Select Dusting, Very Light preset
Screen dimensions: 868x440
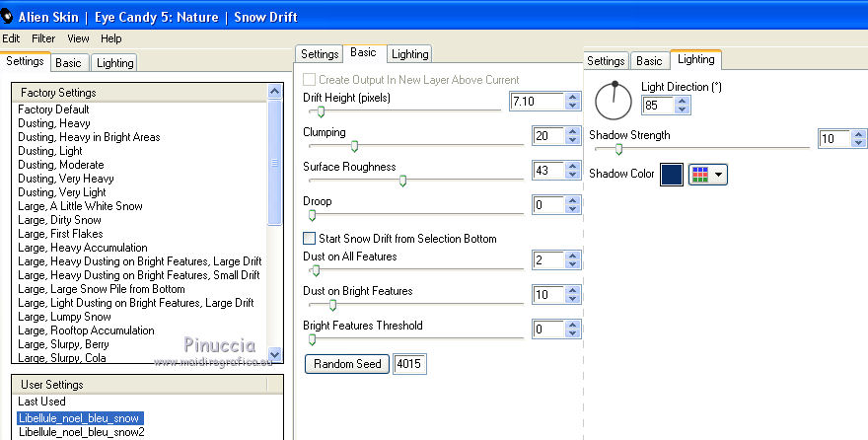pos(61,192)
